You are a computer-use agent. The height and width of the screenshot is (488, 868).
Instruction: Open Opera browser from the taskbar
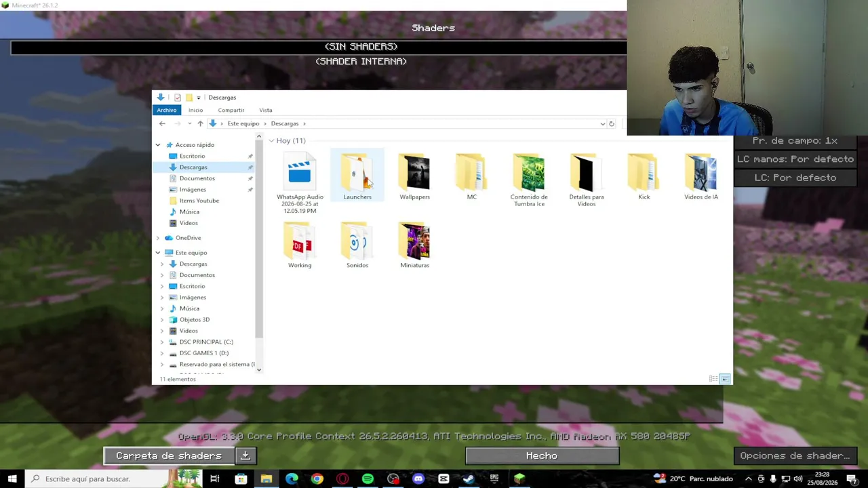click(342, 479)
